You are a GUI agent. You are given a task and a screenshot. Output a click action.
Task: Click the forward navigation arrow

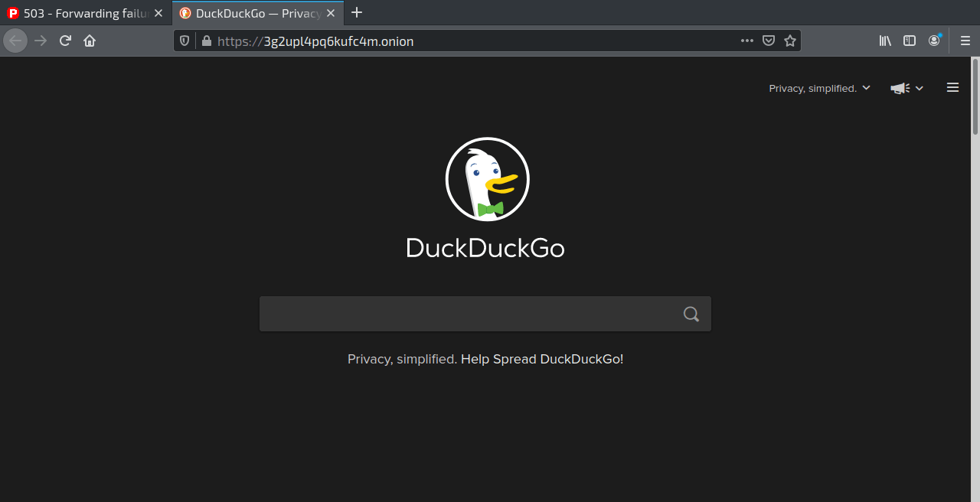coord(41,41)
